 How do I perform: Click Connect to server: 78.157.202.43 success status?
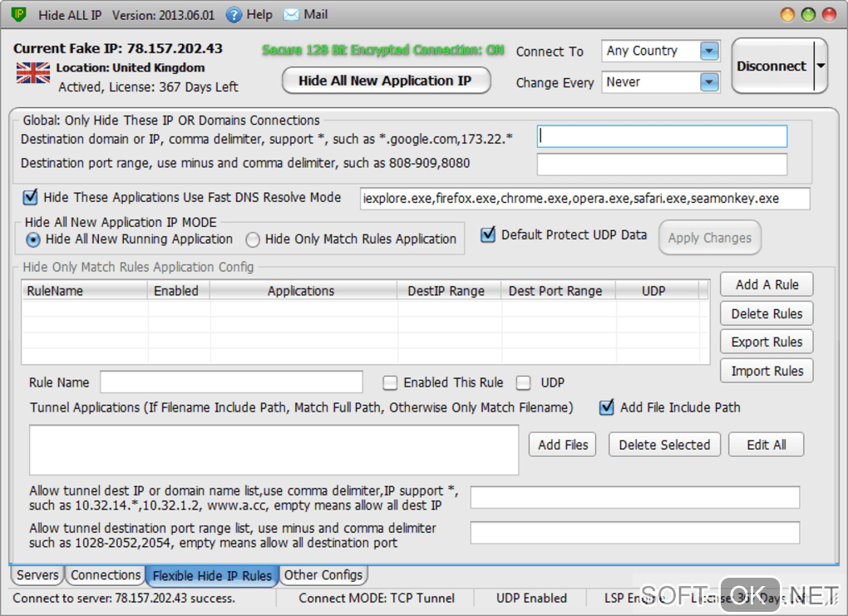(124, 599)
